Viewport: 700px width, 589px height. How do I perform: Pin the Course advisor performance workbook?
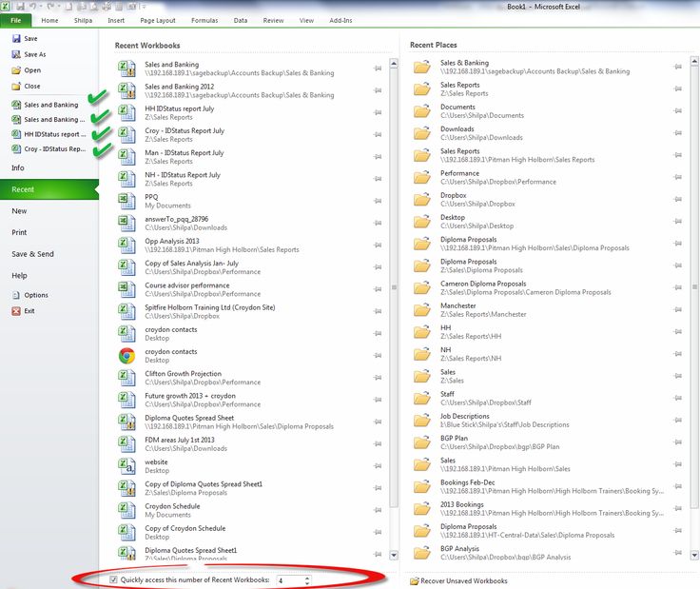point(378,289)
